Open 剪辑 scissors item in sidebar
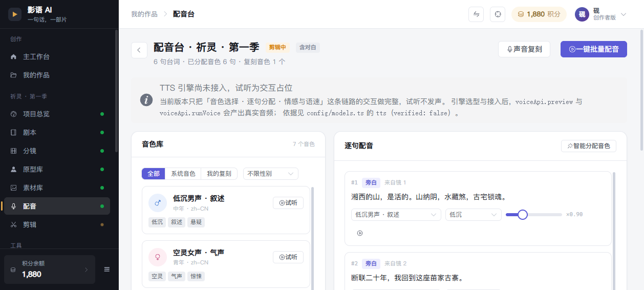 click(57, 224)
